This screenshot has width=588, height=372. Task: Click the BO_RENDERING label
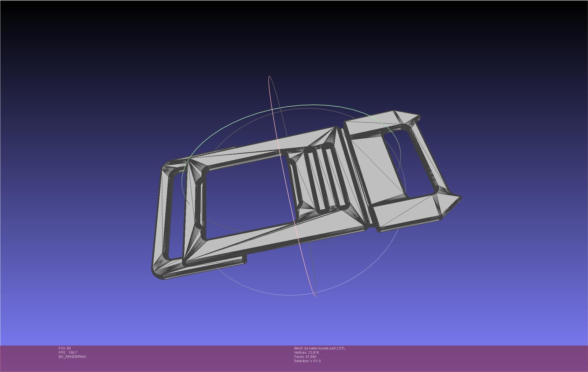[72, 357]
